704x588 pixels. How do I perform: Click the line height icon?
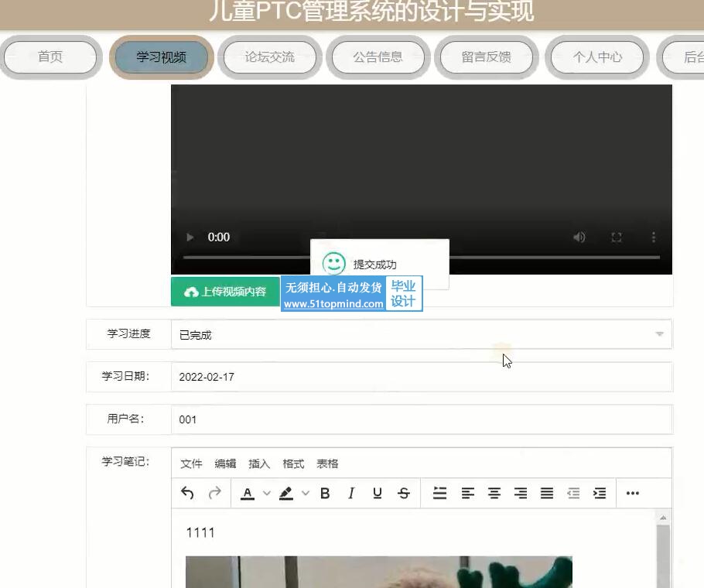(x=439, y=494)
